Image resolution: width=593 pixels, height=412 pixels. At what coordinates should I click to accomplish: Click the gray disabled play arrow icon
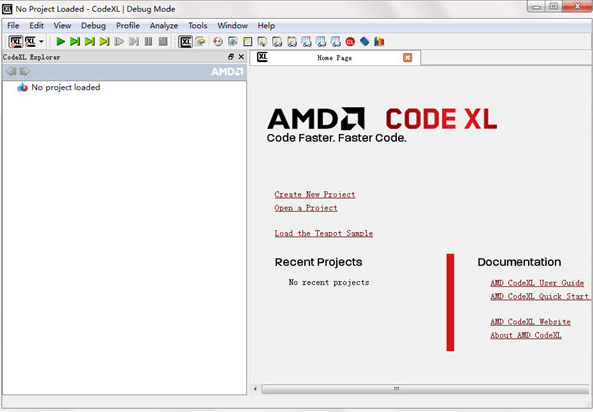(x=119, y=42)
